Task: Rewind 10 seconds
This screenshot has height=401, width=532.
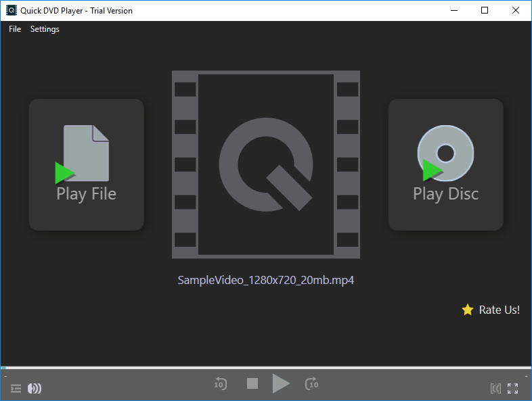Action: (221, 383)
